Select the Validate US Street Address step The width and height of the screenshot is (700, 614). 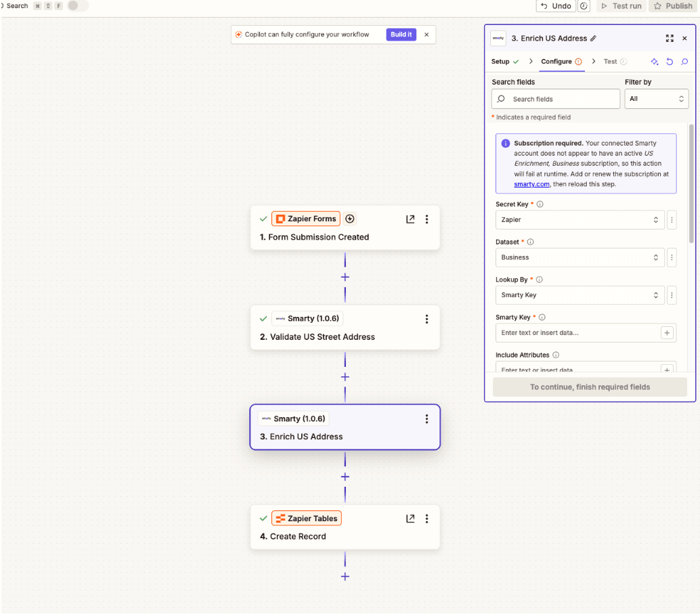[345, 328]
